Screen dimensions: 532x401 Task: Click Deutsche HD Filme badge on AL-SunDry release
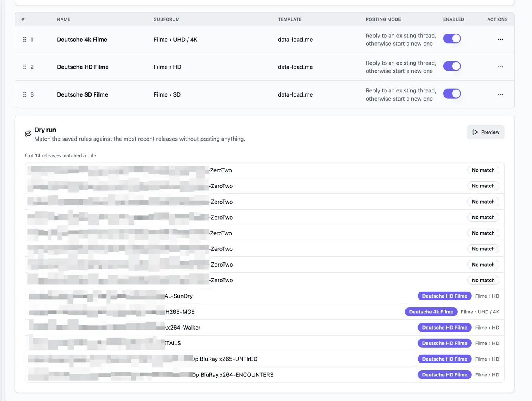(444, 296)
